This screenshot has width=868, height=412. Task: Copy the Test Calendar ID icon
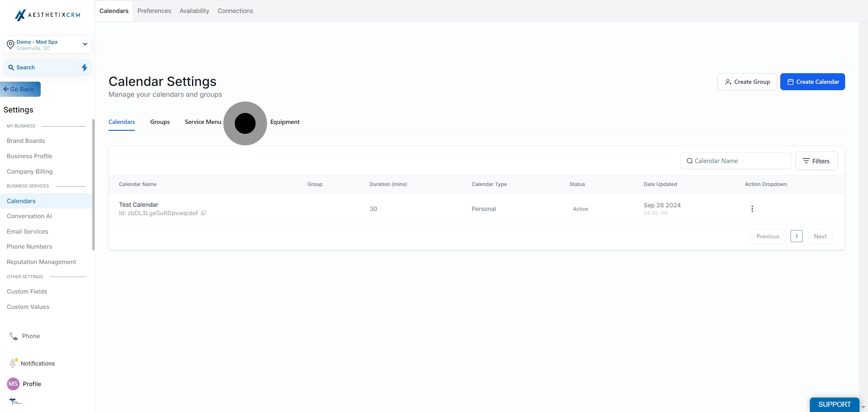coord(203,213)
